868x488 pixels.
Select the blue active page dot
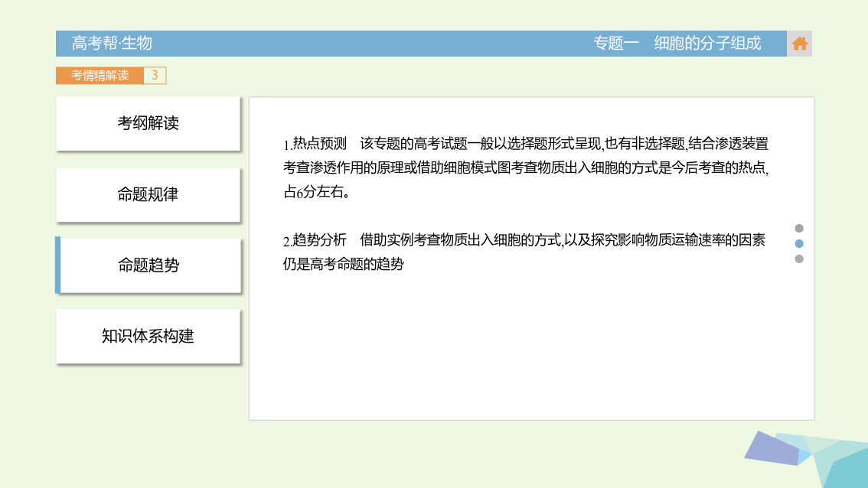coord(799,243)
